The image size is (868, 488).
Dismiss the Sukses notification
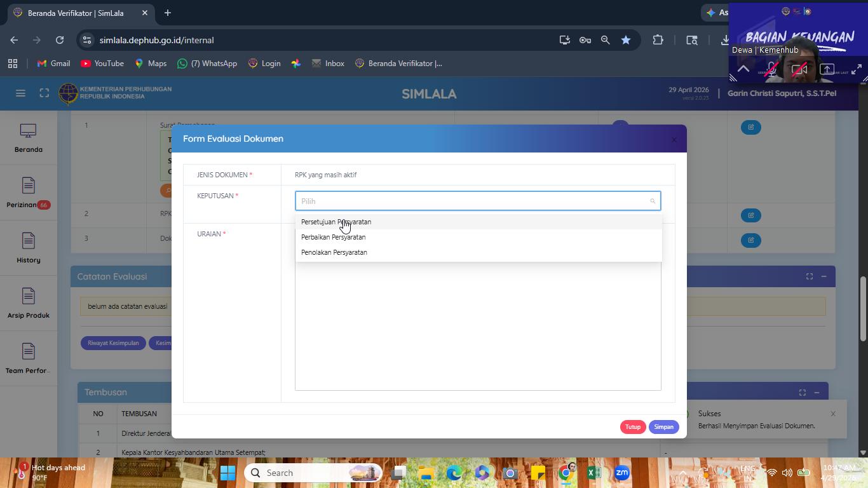pyautogui.click(x=833, y=414)
